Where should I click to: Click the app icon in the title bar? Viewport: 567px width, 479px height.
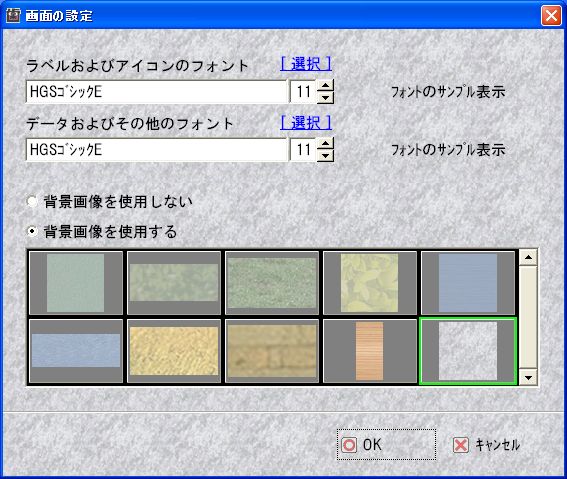click(x=13, y=16)
